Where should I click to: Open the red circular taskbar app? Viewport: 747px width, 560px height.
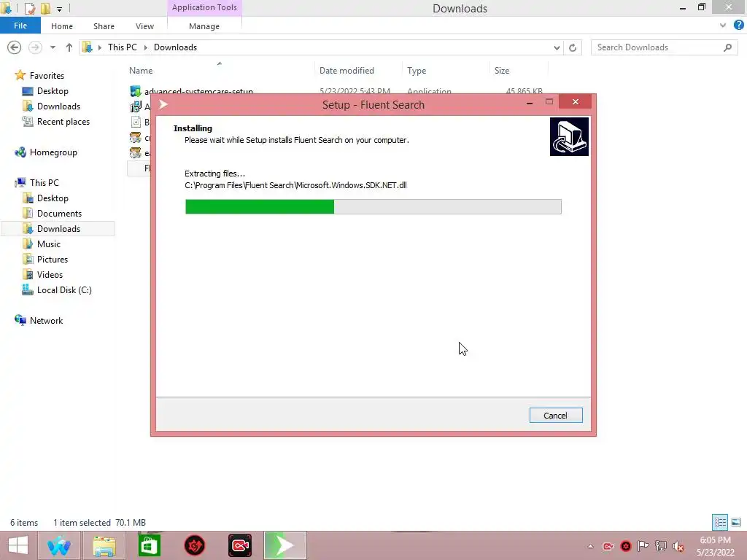point(194,545)
